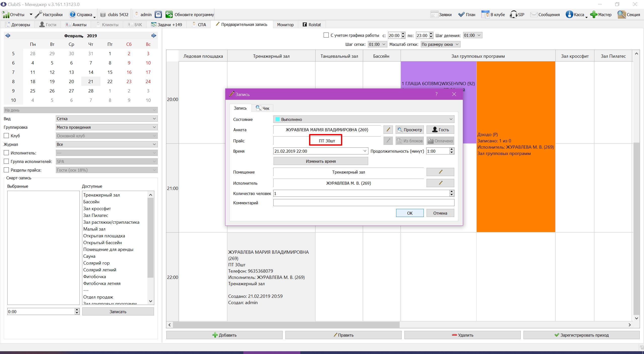
Task: Go to previous month arrow in calendar
Action: [x=8, y=36]
